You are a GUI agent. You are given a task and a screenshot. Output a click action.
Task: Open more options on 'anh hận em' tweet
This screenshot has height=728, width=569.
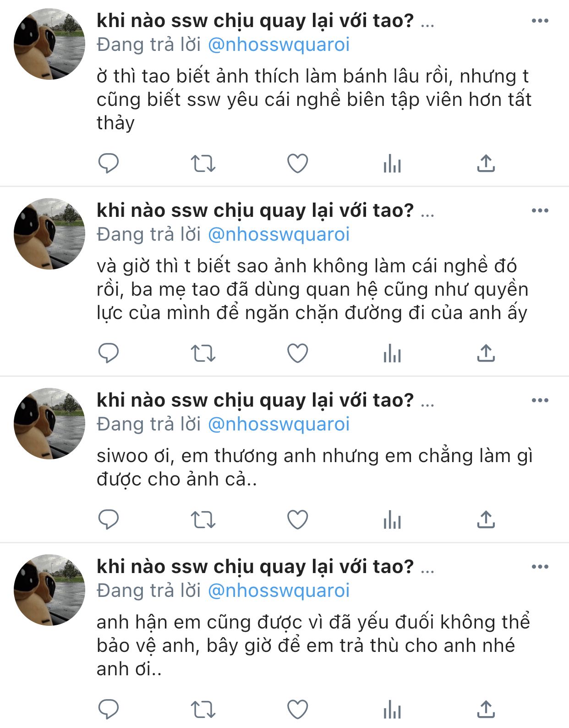(540, 567)
